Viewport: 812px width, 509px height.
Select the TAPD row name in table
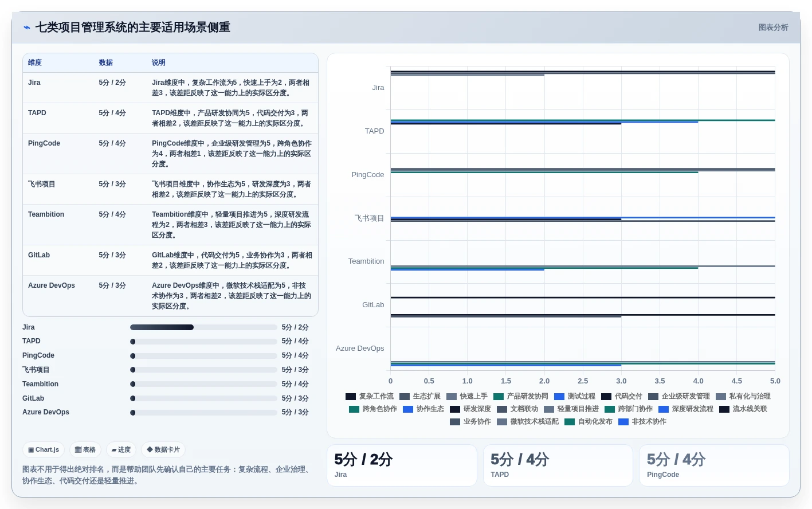[x=37, y=113]
